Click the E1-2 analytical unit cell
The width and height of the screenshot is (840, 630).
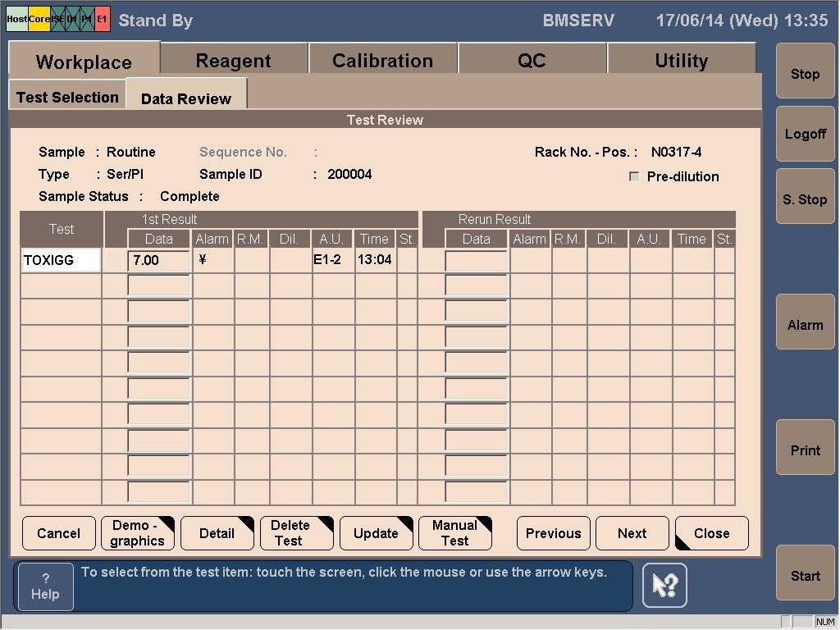pos(333,260)
